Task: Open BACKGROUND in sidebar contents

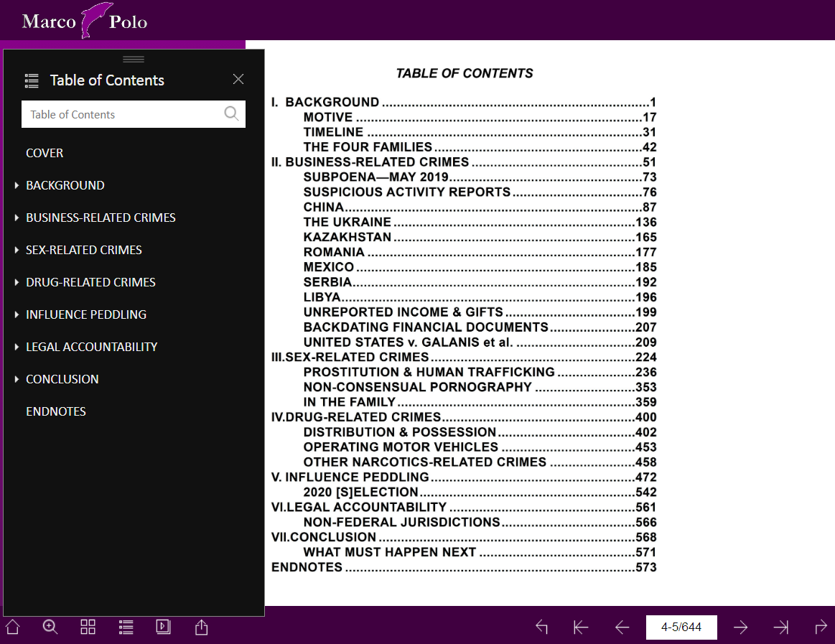Action: 65,185
